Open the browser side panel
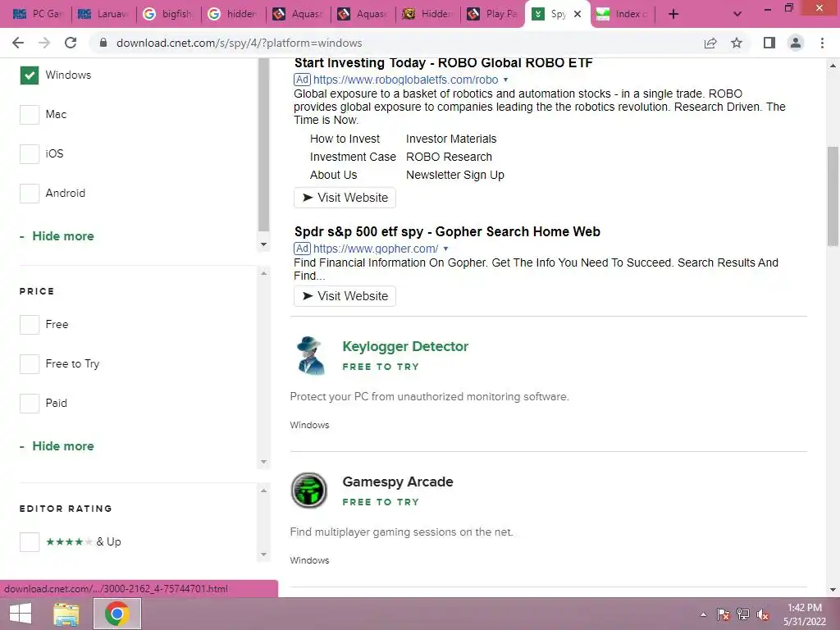This screenshot has height=630, width=840. pyautogui.click(x=769, y=43)
